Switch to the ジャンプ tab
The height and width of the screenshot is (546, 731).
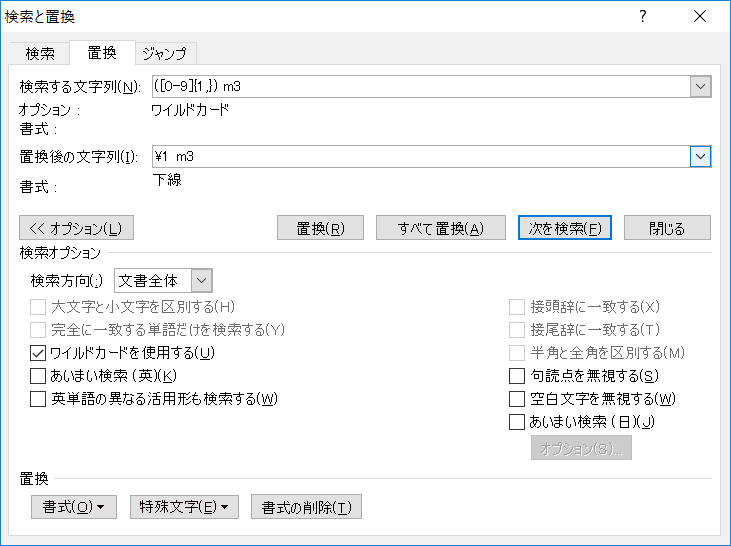coord(166,53)
